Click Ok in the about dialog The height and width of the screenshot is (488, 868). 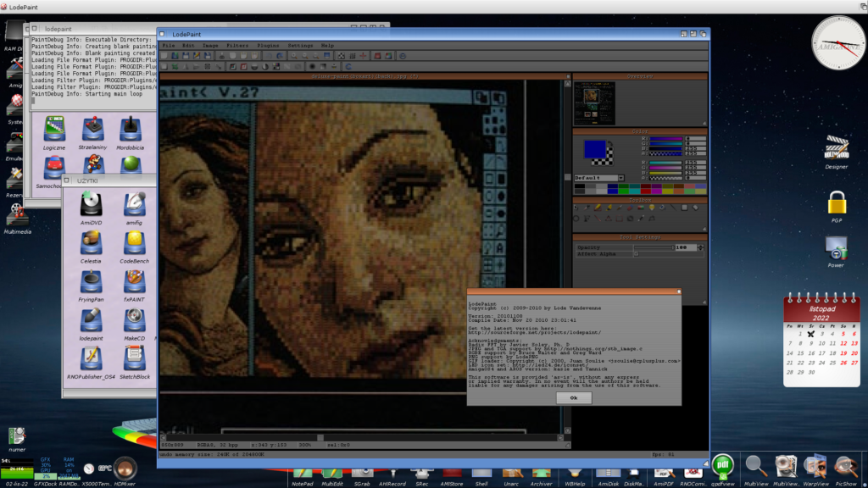coord(574,398)
